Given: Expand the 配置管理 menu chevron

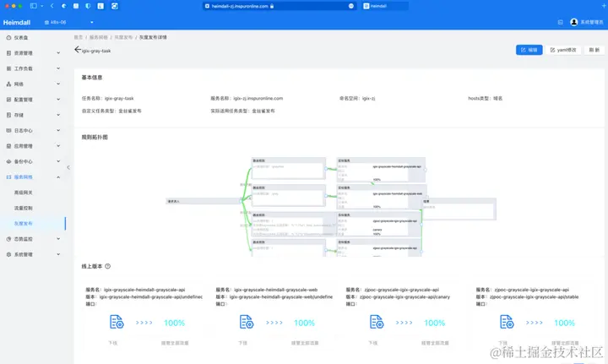Looking at the screenshot, I should point(58,100).
